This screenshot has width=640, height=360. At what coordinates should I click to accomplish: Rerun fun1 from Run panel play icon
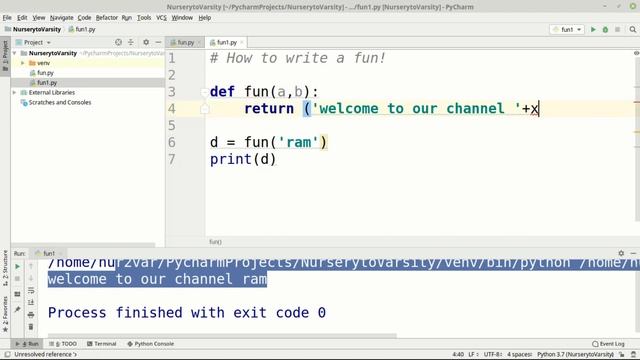18,266
